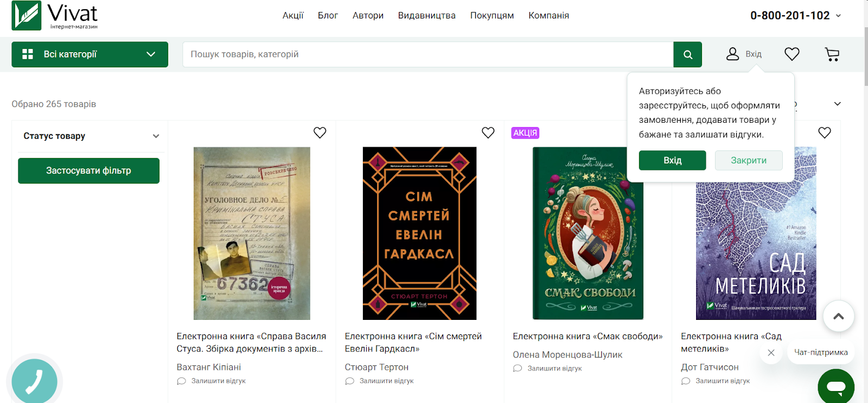
Task: Open the «Справа Василя Стуса» cover thumbnail
Action: [x=252, y=233]
